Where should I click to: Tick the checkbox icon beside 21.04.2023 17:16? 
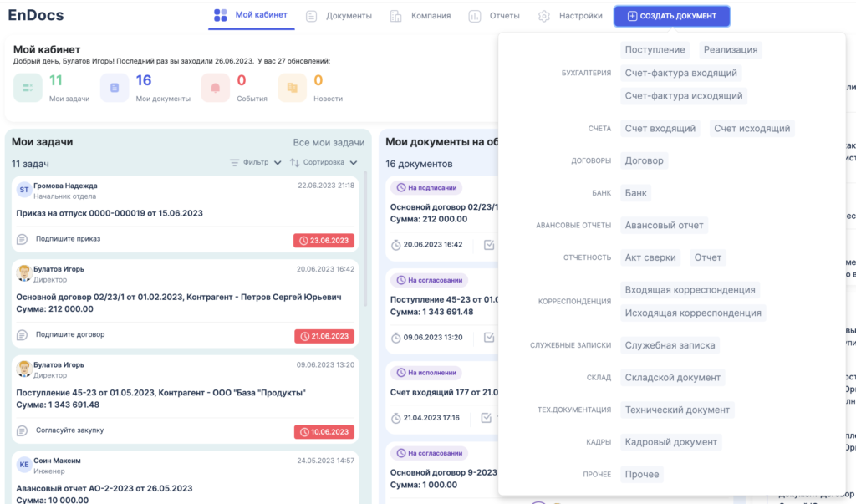(486, 418)
